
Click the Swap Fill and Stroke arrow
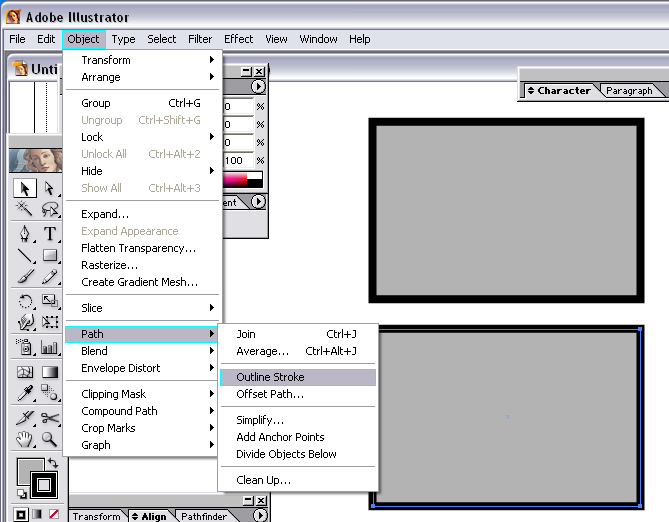click(53, 463)
